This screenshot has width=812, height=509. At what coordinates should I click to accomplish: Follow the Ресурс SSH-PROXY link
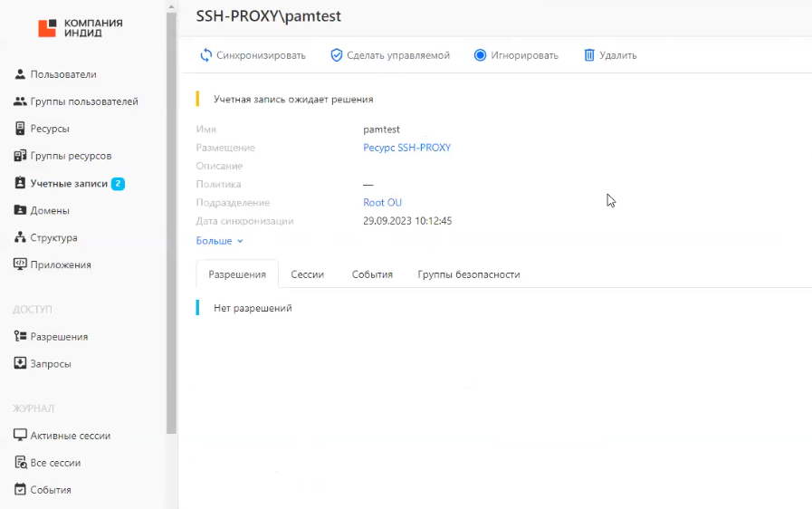tap(406, 148)
